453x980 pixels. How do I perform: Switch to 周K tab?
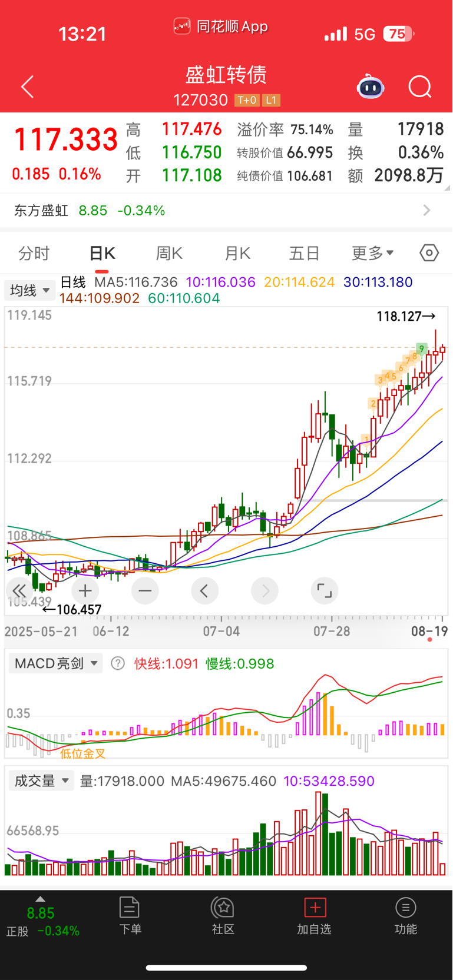pos(169,253)
